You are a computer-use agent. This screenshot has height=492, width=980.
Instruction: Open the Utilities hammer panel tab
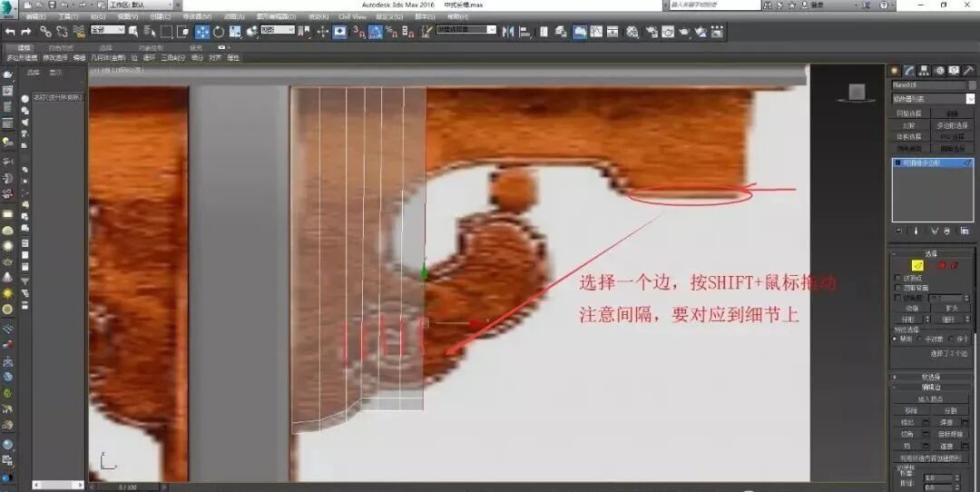click(967, 71)
